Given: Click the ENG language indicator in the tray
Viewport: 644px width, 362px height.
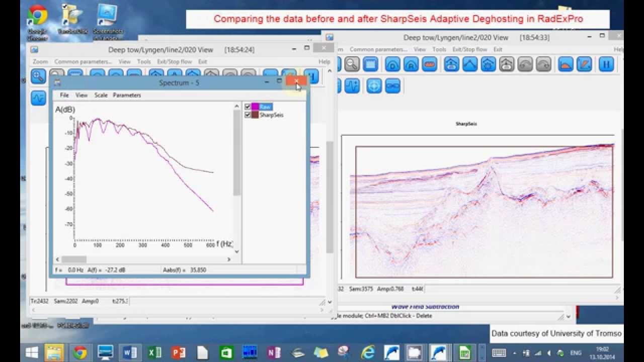Looking at the screenshot, I should click(576, 353).
